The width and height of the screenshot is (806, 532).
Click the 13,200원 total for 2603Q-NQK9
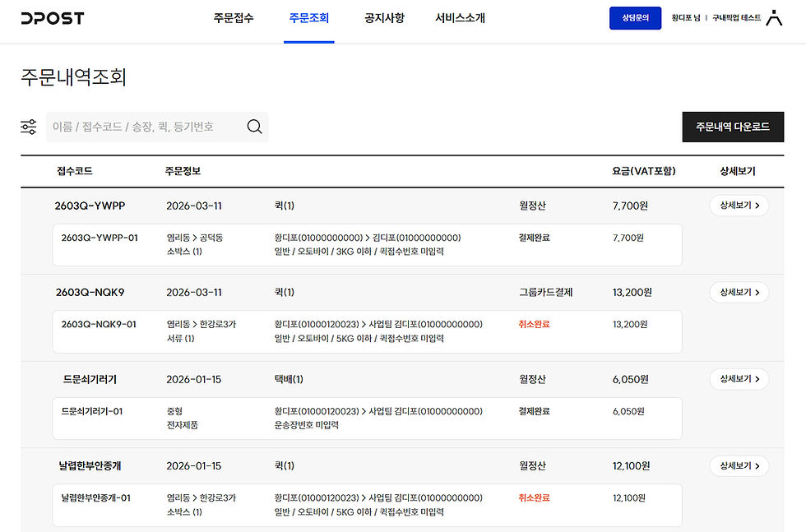point(632,292)
